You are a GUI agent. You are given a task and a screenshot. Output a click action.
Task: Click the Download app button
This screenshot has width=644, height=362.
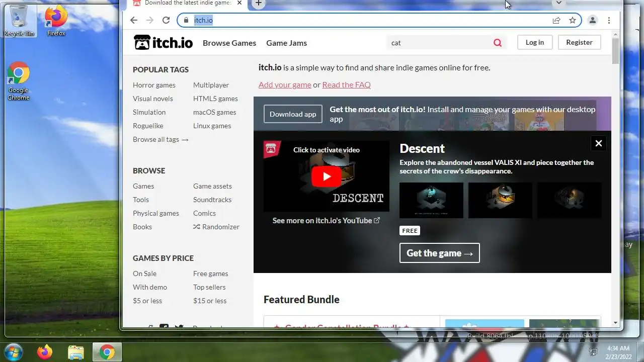point(293,114)
